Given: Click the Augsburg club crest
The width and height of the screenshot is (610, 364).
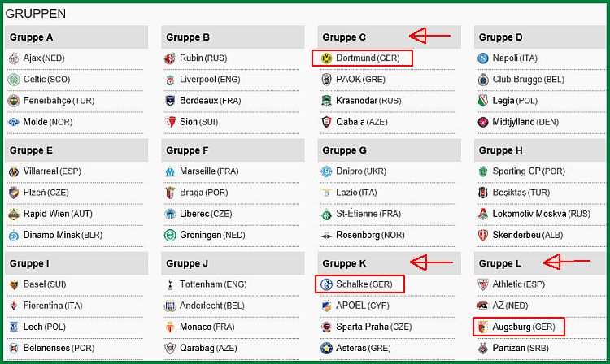Looking at the screenshot, I should click(483, 327).
